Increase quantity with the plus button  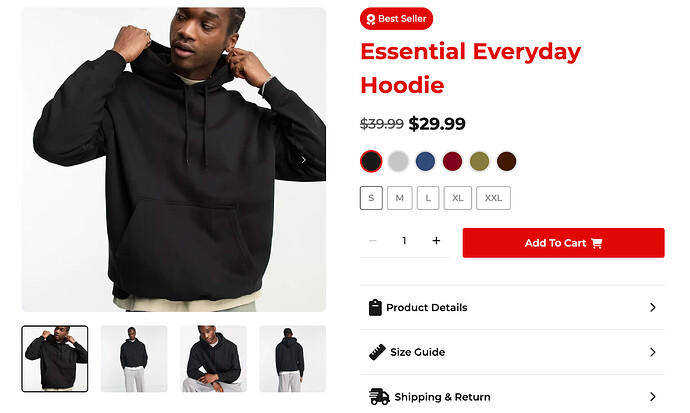tap(436, 241)
